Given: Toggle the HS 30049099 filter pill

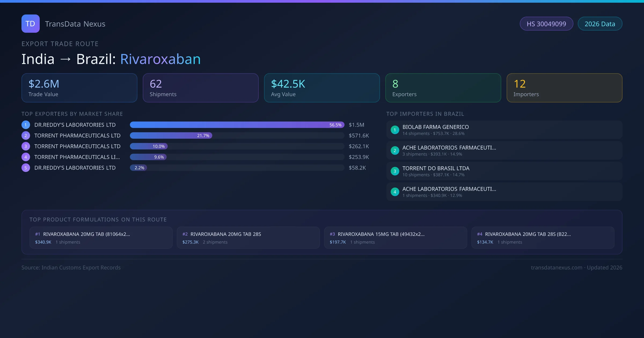Looking at the screenshot, I should [x=546, y=24].
